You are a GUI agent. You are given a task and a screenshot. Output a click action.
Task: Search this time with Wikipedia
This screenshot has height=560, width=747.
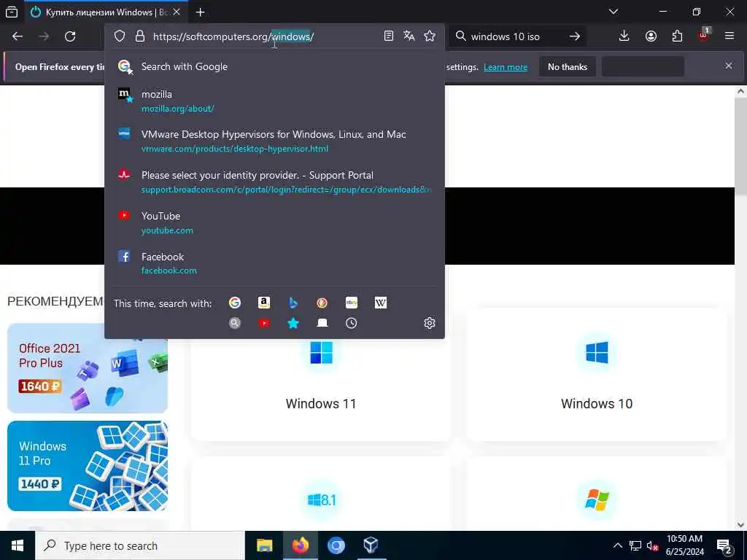pos(381,303)
